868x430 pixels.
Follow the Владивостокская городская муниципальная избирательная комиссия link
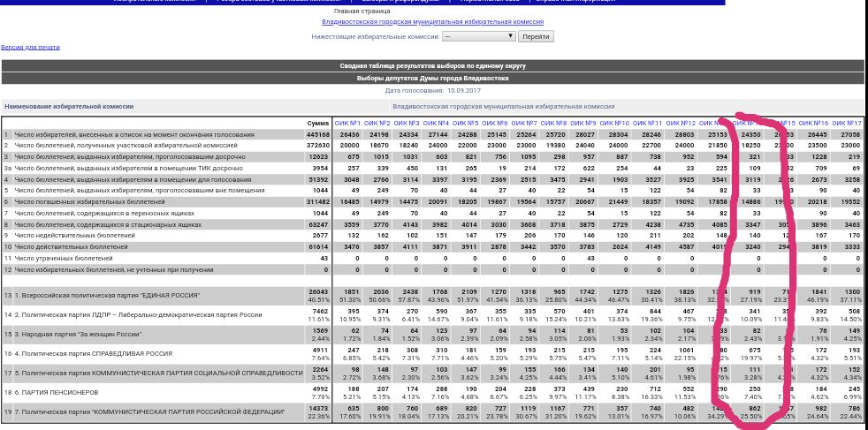tap(433, 22)
